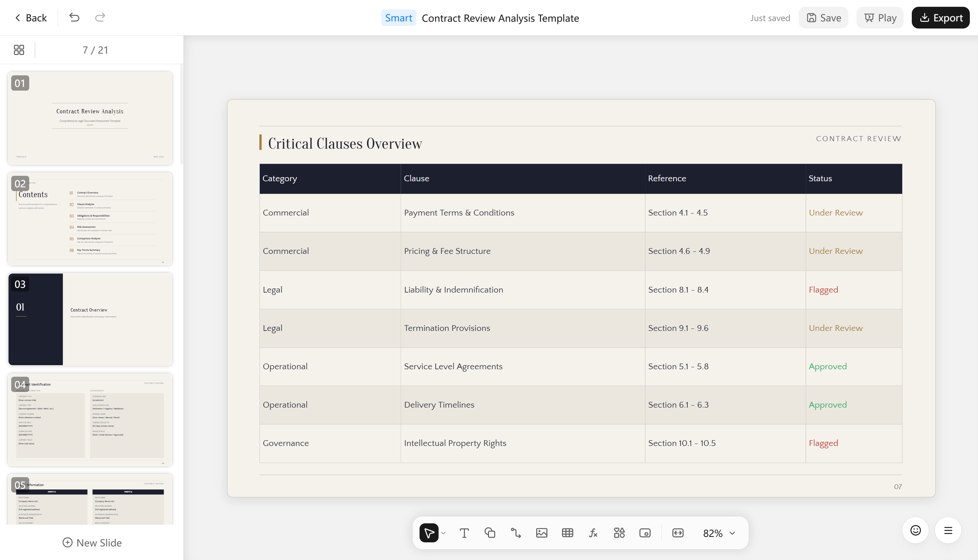Viewport: 978px width, 560px height.
Task: Click the redo arrow icon
Action: 100,17
